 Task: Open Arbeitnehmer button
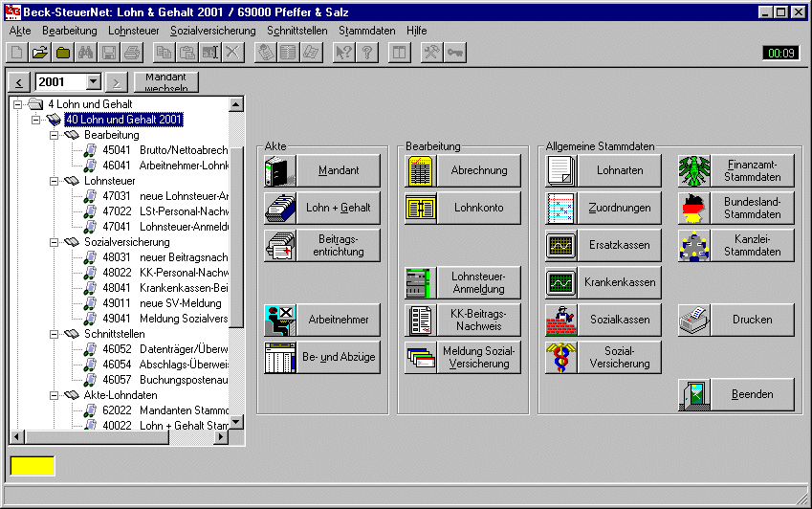pos(339,320)
